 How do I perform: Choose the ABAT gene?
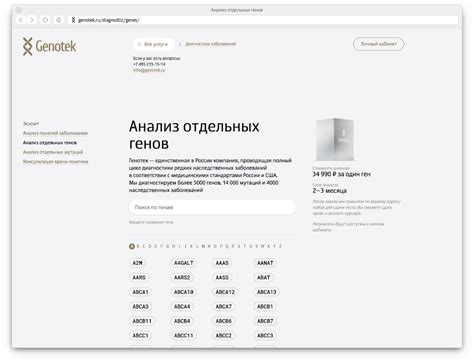(263, 277)
